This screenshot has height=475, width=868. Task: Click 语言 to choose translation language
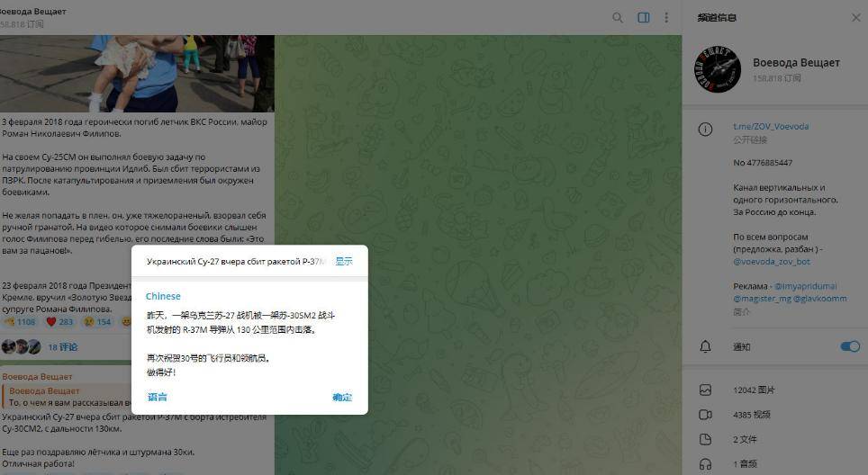coord(157,397)
